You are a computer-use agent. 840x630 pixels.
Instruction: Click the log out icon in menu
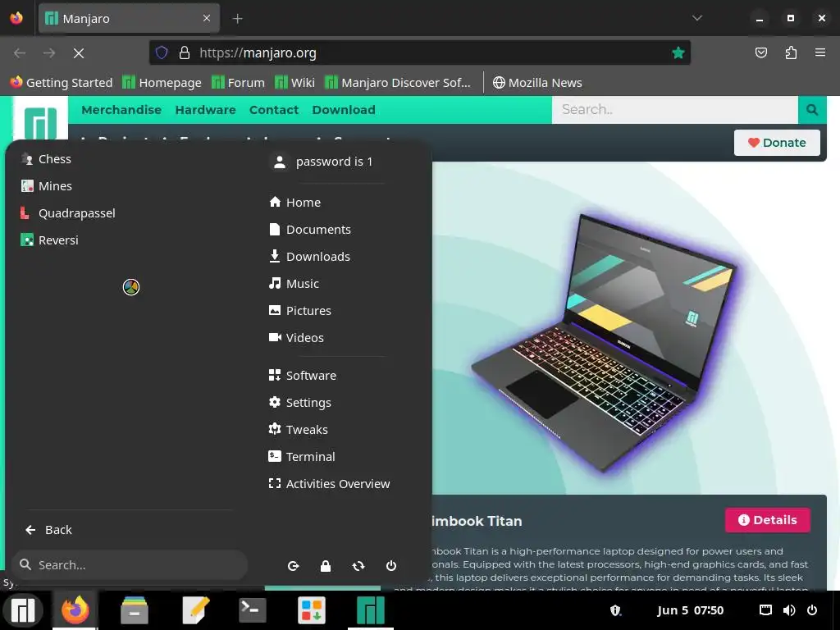tap(293, 566)
